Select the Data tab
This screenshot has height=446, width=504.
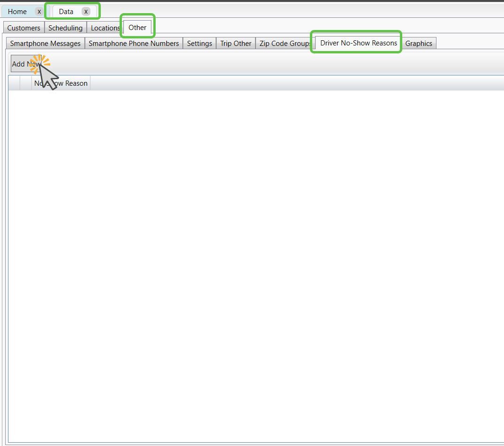66,12
